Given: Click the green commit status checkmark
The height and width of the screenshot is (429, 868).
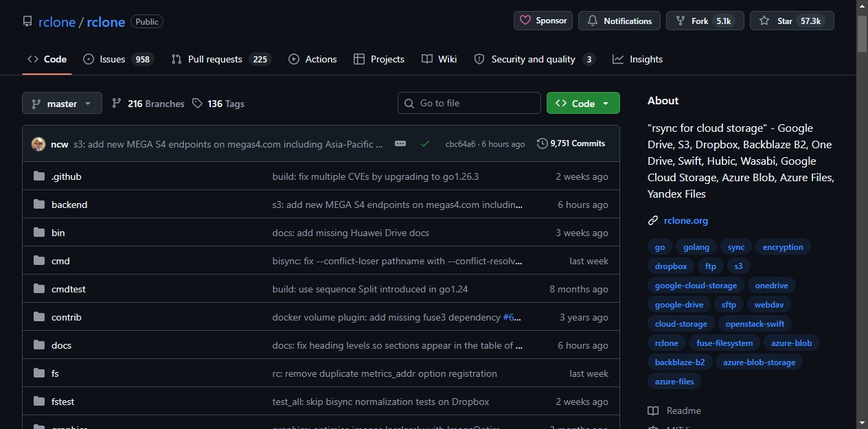Looking at the screenshot, I should 425,144.
